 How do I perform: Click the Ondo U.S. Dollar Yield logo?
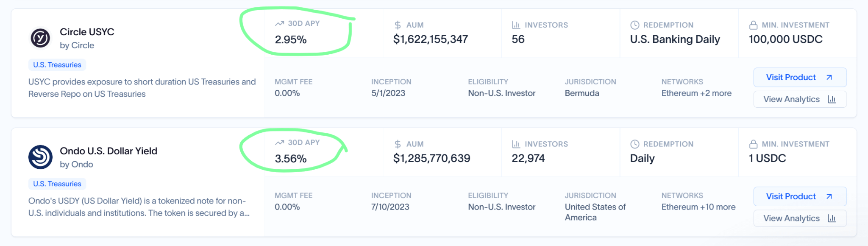(40, 157)
